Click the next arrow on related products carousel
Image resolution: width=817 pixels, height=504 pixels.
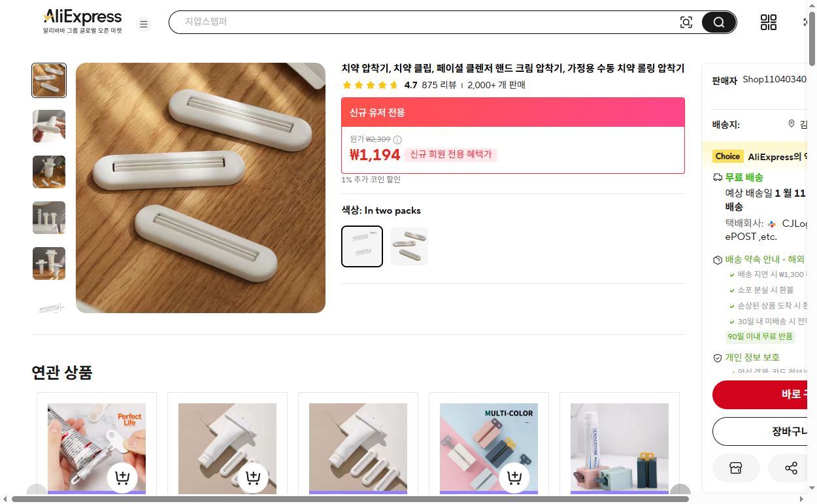[680, 491]
